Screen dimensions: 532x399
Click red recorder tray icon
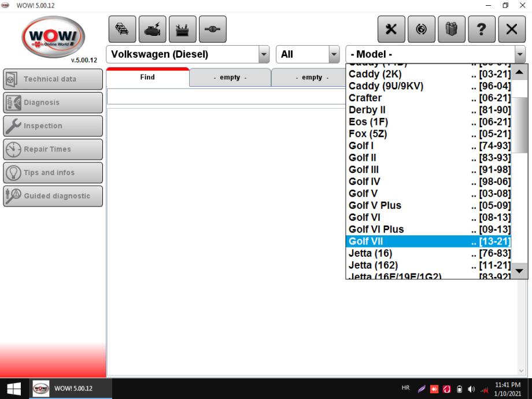coord(434,389)
